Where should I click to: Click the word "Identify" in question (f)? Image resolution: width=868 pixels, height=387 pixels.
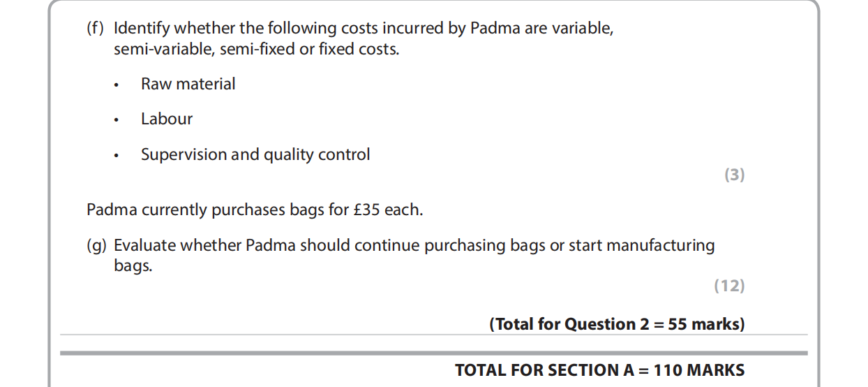tap(142, 29)
